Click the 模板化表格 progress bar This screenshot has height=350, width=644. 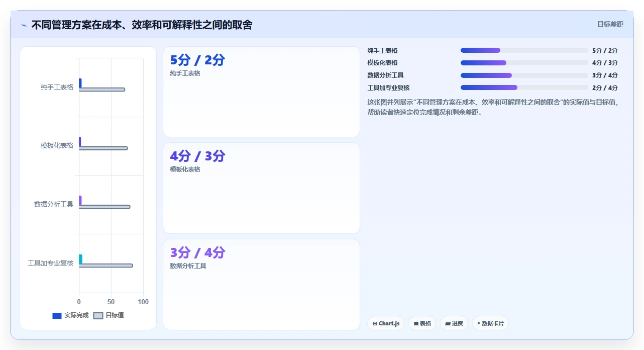[x=524, y=63]
